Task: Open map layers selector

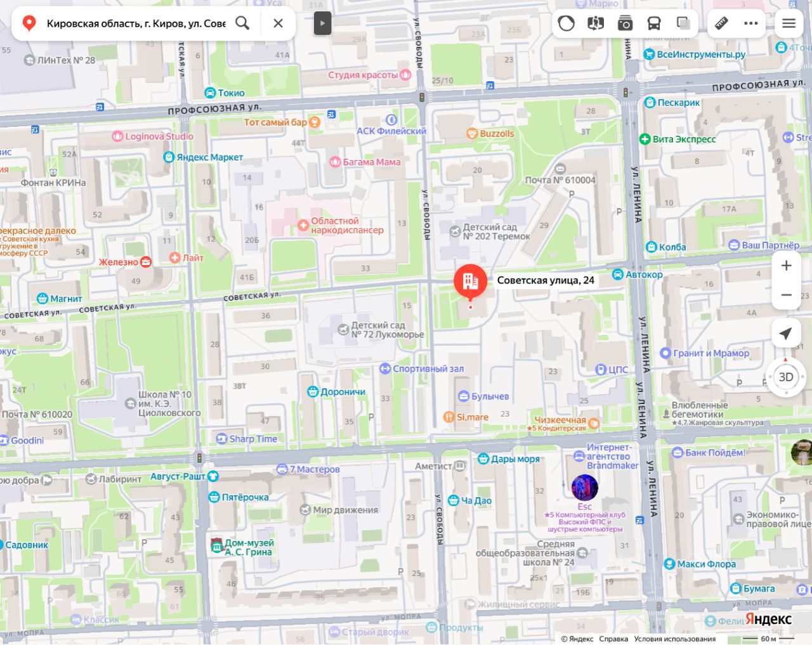Action: pos(683,23)
